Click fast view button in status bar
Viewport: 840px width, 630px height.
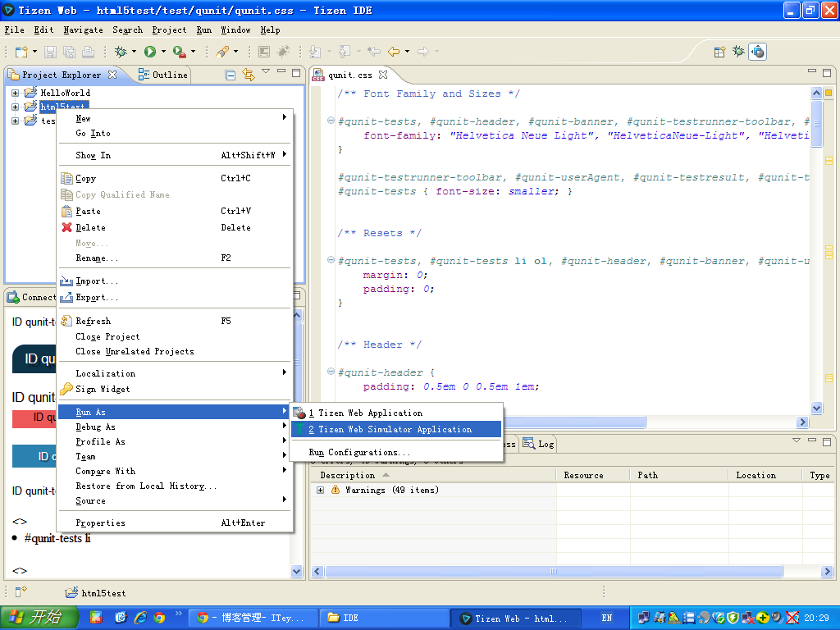(21, 591)
